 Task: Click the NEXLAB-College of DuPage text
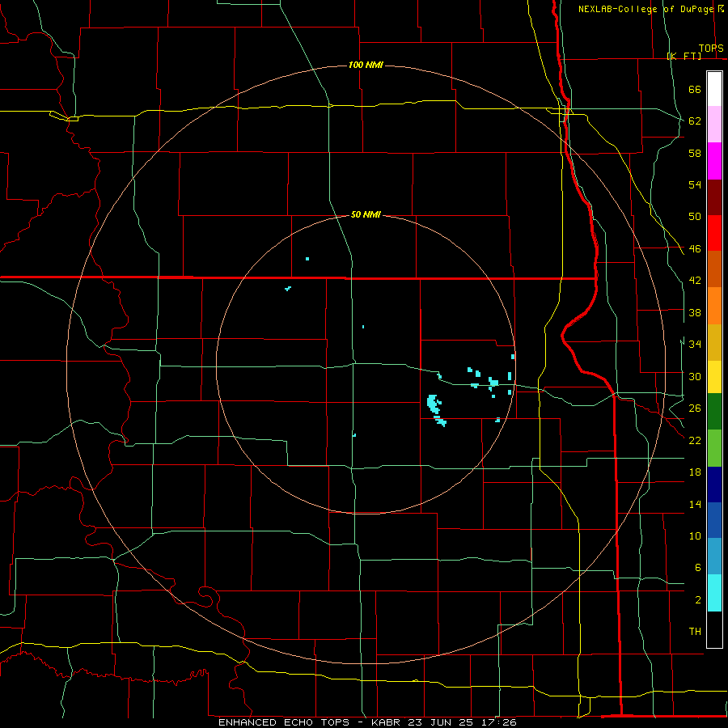646,9
